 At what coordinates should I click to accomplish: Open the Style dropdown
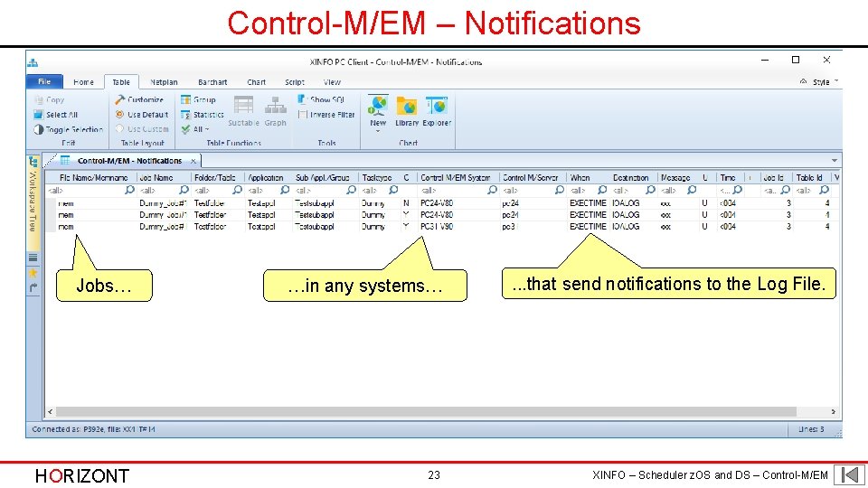point(826,82)
